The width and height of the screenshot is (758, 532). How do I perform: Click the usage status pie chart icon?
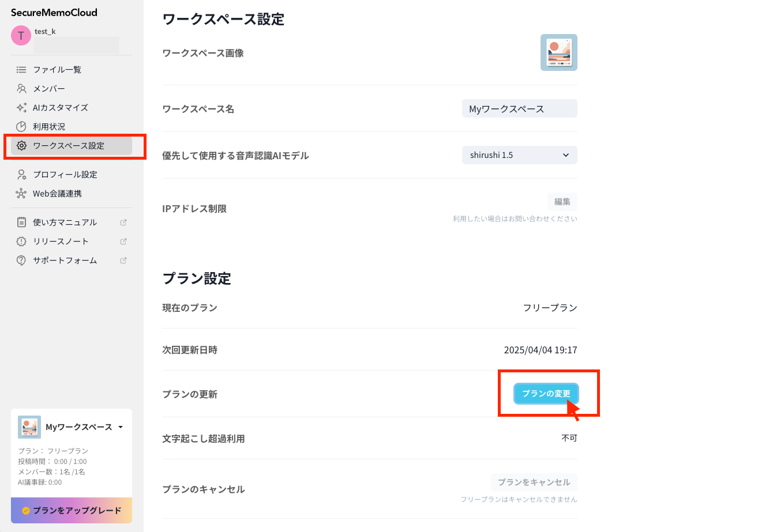(21, 127)
